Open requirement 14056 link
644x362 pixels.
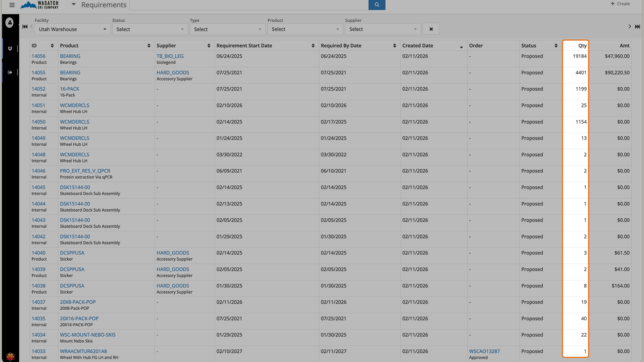38,56
